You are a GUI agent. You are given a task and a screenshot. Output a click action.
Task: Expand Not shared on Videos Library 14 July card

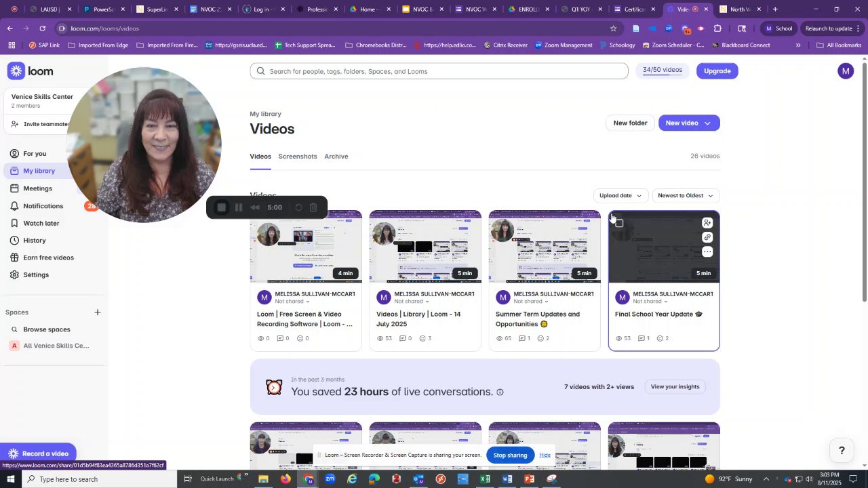pyautogui.click(x=411, y=302)
